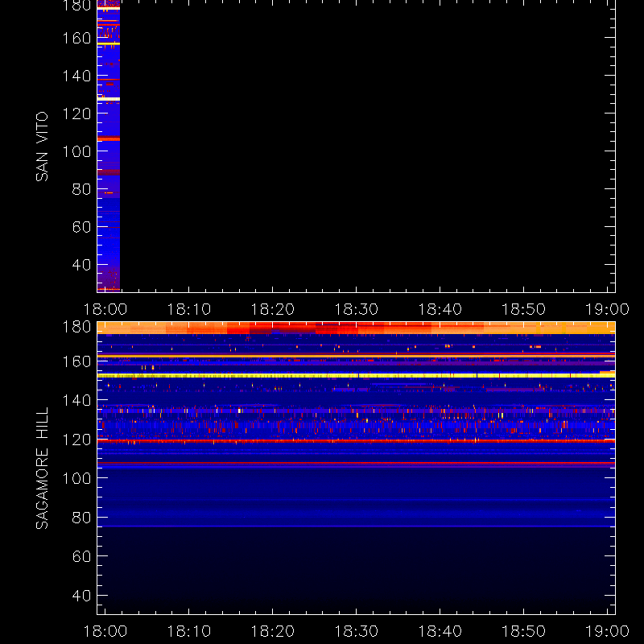Click 18:00 time label of Sagamore Hill plot
This screenshot has height=644, width=644.
[105, 631]
